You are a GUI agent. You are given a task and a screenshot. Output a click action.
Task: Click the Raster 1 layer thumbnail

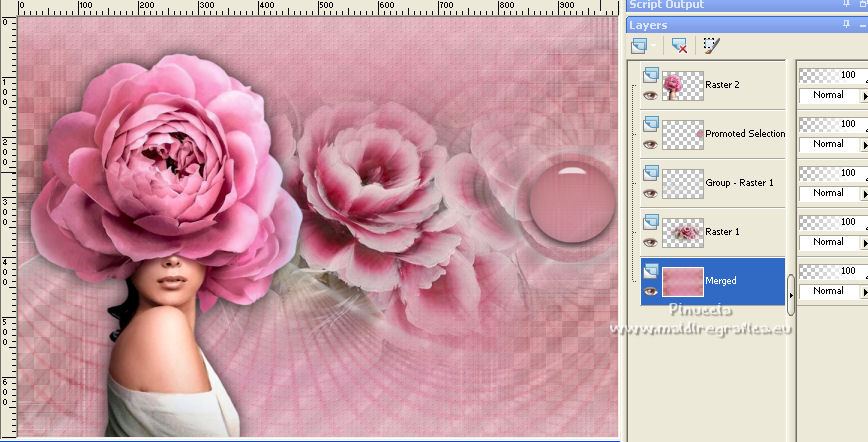[x=683, y=233]
